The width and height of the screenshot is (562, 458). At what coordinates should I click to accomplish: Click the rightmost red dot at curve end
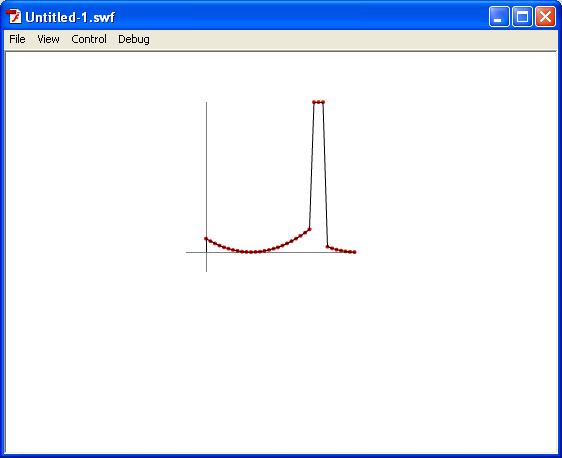(x=354, y=252)
